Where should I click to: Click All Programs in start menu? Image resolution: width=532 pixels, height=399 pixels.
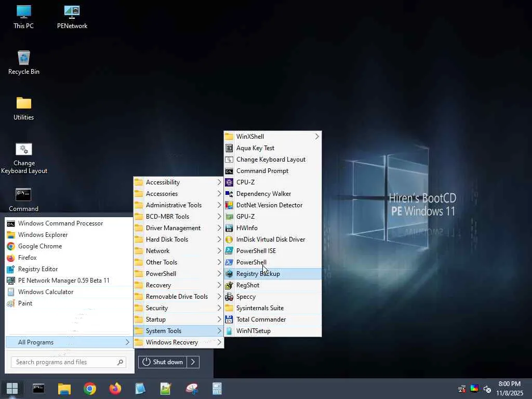[69, 342]
